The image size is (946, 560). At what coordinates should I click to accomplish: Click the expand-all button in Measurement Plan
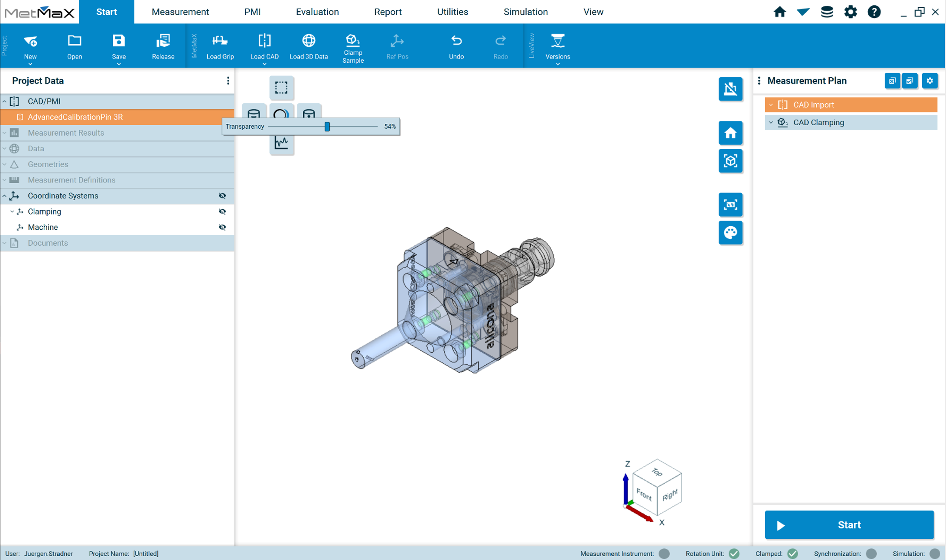pos(910,81)
